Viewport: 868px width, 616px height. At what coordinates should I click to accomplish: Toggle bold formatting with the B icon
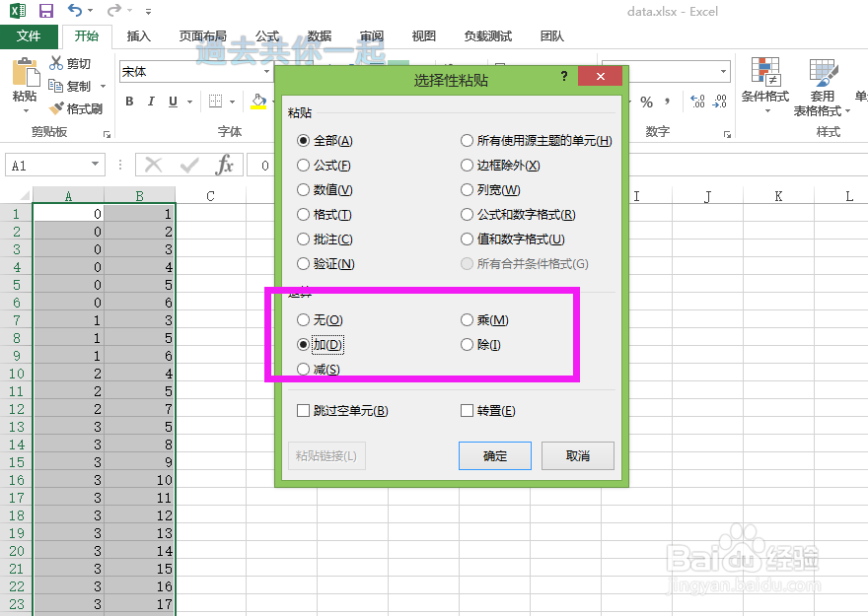click(x=128, y=101)
